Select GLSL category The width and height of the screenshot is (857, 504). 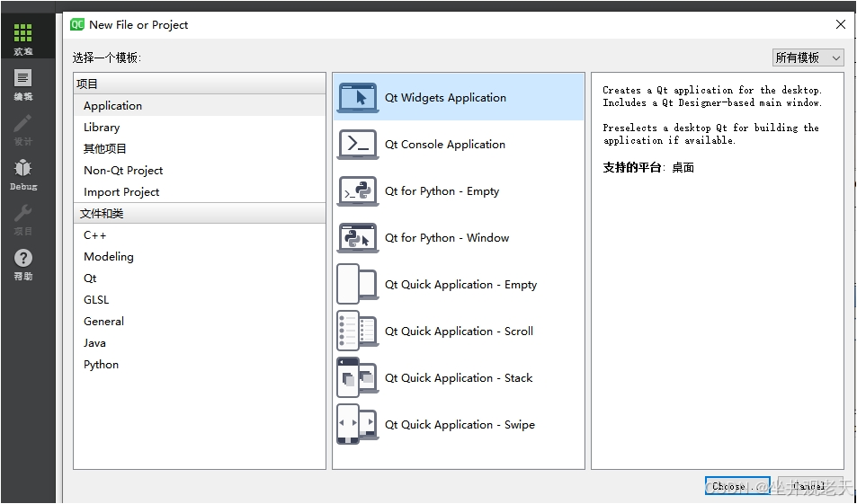coord(200,300)
